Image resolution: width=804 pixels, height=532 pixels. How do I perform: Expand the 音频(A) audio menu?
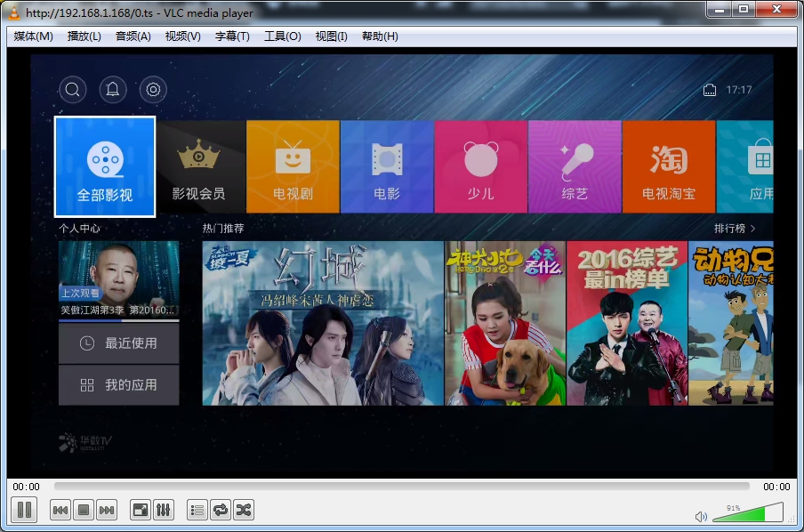(x=133, y=36)
